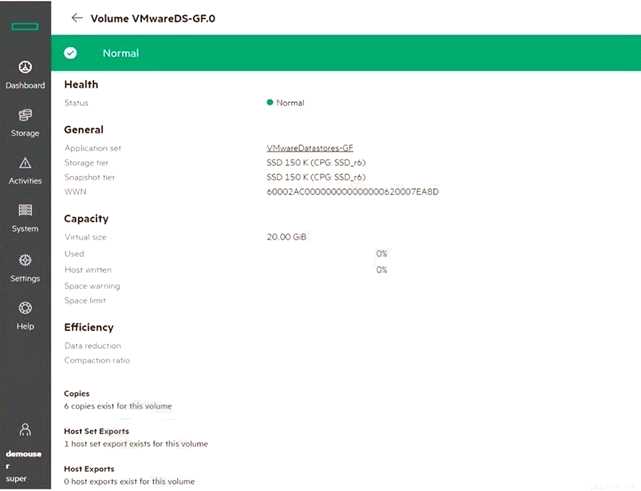Screen dimensions: 641x491
Task: View the 6 copies for this volume
Action: [118, 406]
